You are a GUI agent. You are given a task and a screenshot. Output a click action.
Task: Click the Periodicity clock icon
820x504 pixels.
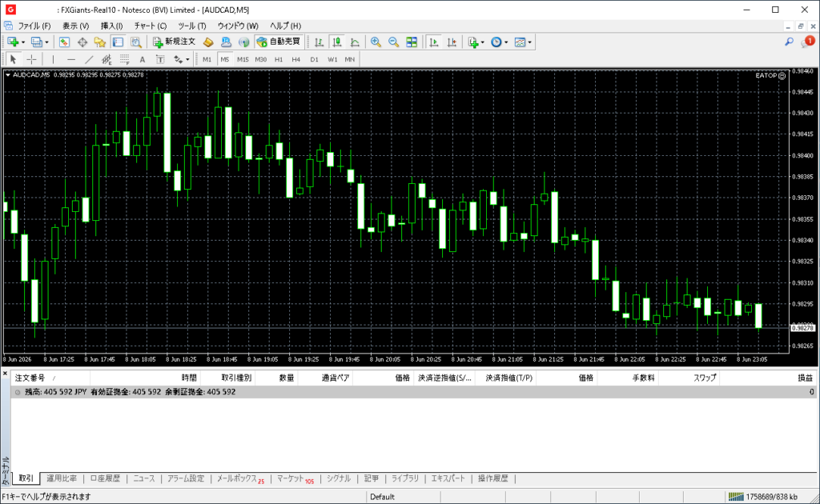pyautogui.click(x=496, y=42)
